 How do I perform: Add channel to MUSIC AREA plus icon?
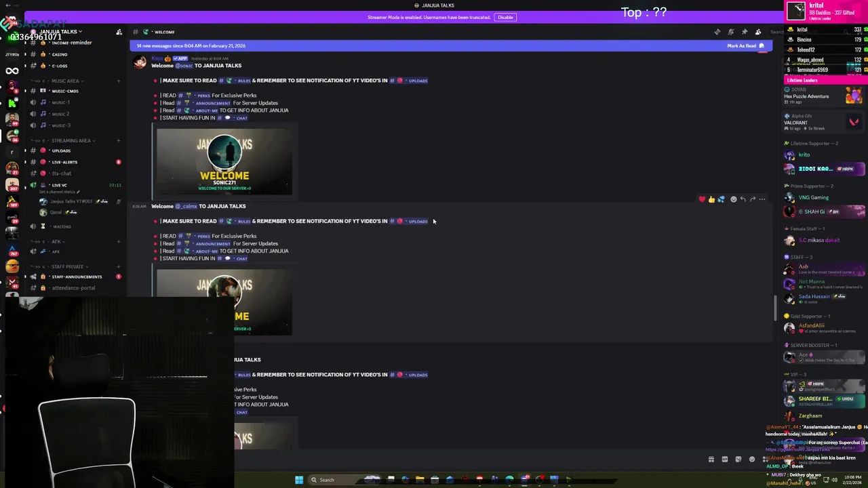coord(119,81)
